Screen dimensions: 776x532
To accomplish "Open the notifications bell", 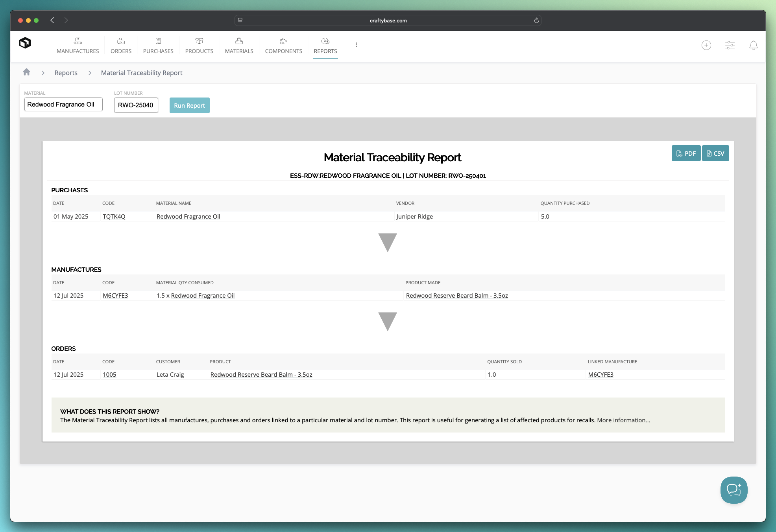I will pos(754,46).
